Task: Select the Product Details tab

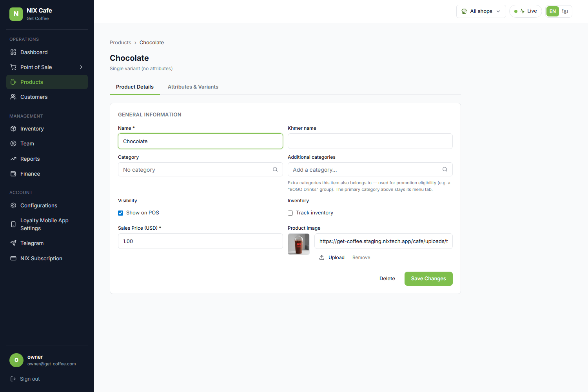Action: click(135, 87)
